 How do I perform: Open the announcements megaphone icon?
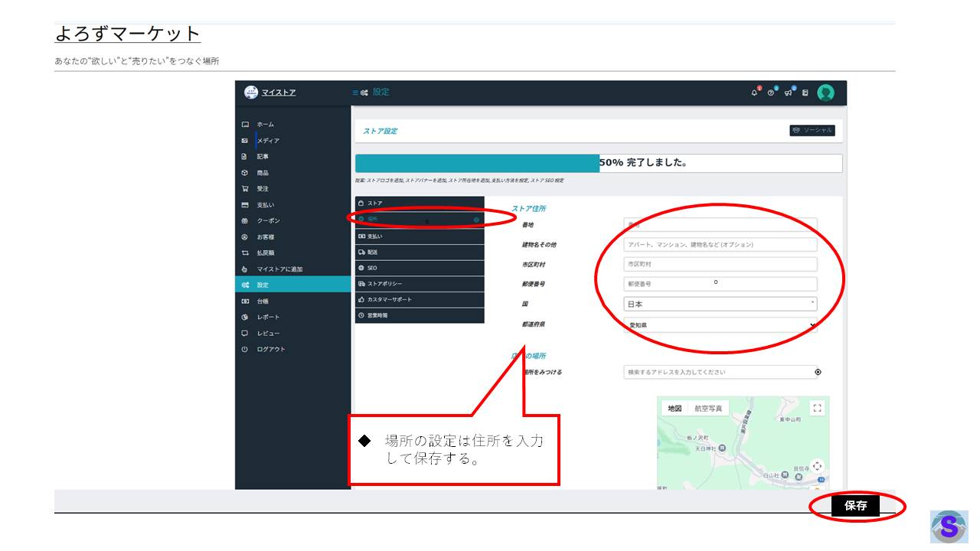(789, 93)
